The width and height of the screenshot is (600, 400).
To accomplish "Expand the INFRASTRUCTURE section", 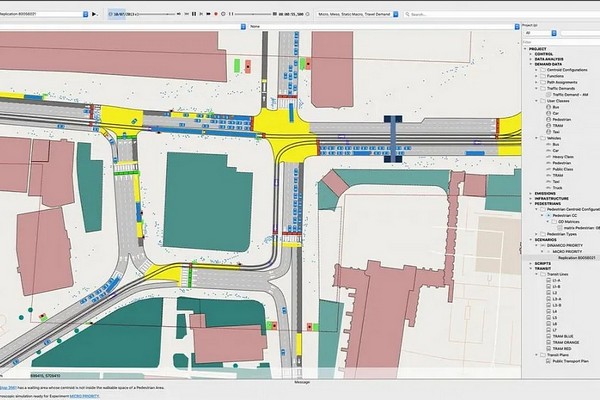I will [x=531, y=199].
